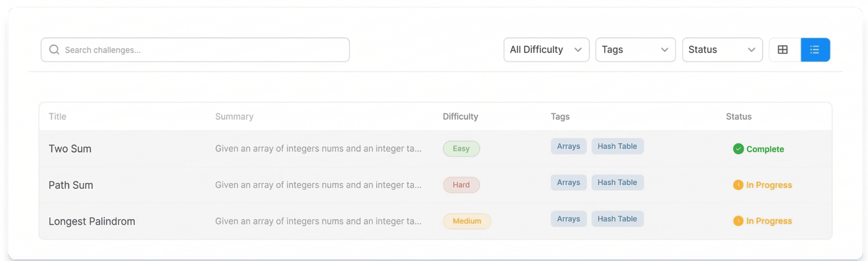Click the search magnifier icon
This screenshot has width=868, height=261.
54,49
